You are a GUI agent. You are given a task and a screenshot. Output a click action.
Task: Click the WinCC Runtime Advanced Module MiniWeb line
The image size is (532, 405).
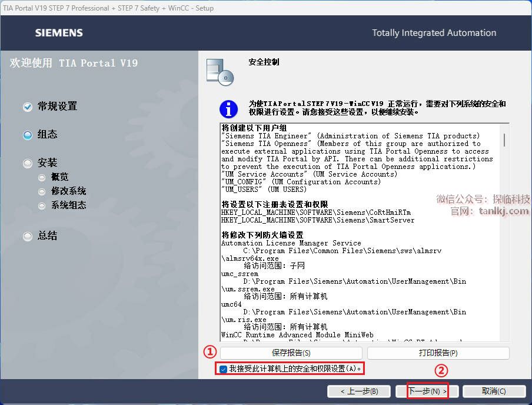(x=297, y=335)
